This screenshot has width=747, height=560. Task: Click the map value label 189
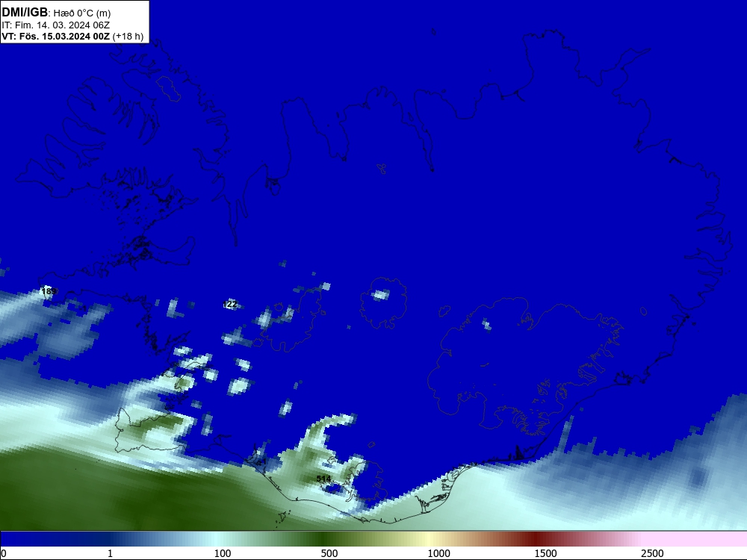click(49, 291)
